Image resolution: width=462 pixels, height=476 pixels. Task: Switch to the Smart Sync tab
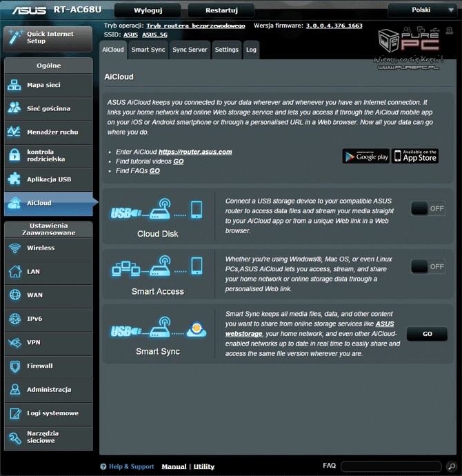tap(148, 50)
